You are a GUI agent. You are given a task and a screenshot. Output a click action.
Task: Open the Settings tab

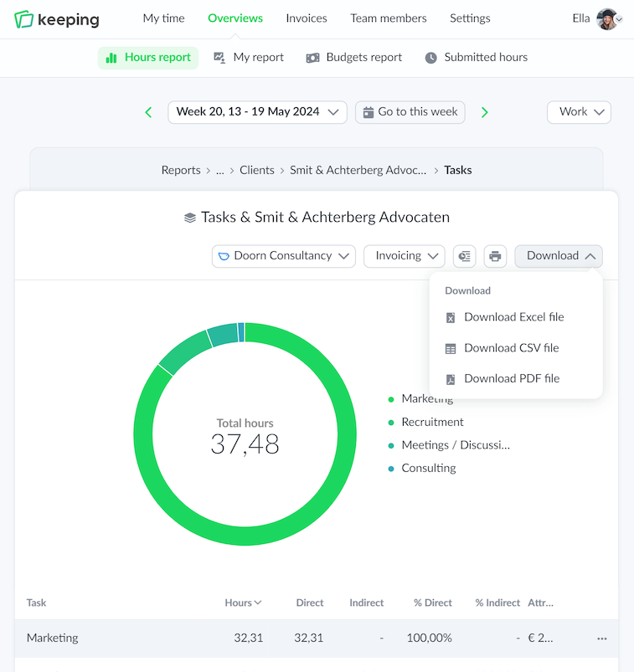click(x=470, y=18)
